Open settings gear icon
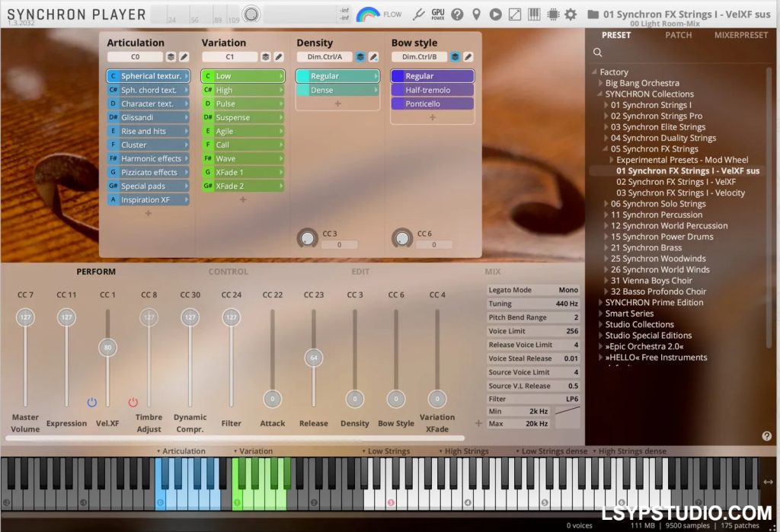The image size is (780, 532). tap(571, 14)
